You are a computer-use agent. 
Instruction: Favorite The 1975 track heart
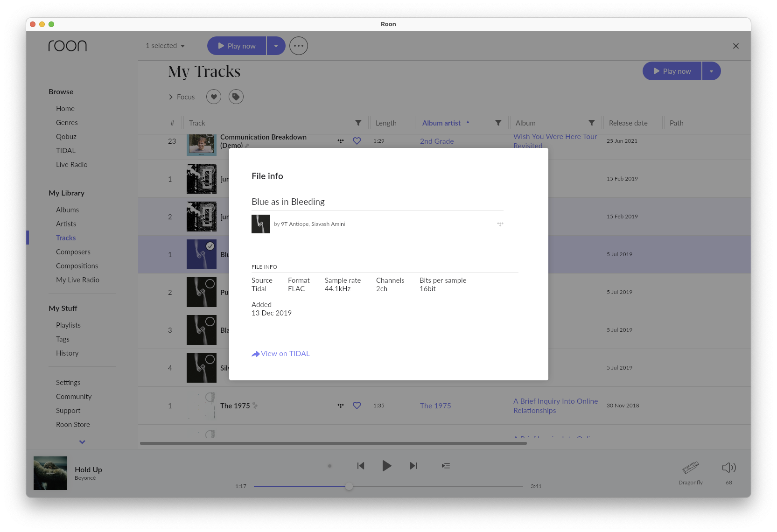click(357, 406)
